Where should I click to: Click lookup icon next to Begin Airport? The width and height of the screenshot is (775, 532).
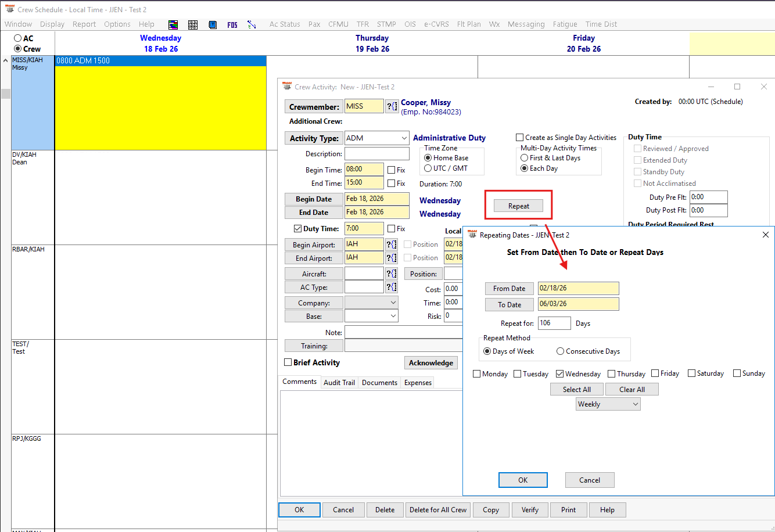[x=392, y=245]
